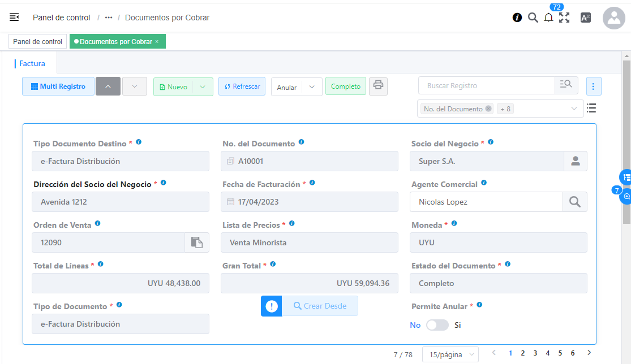Open the page size 15/página dropdown
The image size is (631, 364).
pyautogui.click(x=450, y=354)
